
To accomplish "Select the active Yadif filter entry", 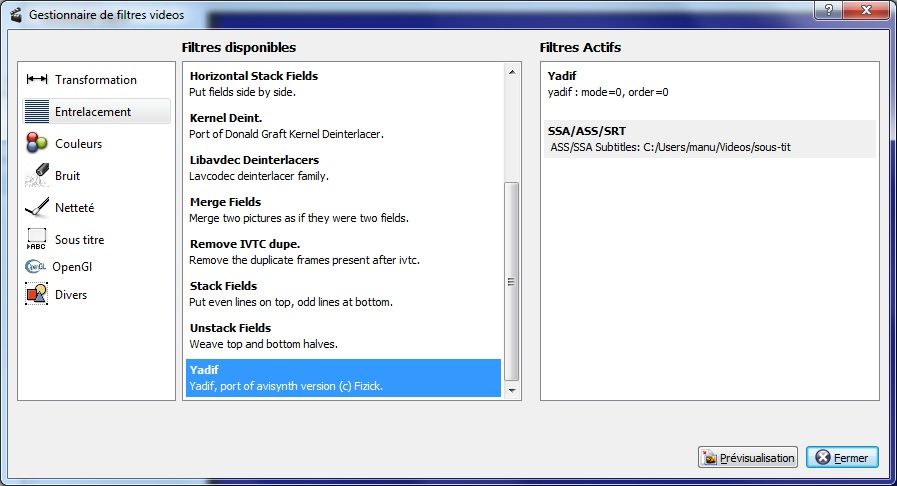I will (x=709, y=84).
